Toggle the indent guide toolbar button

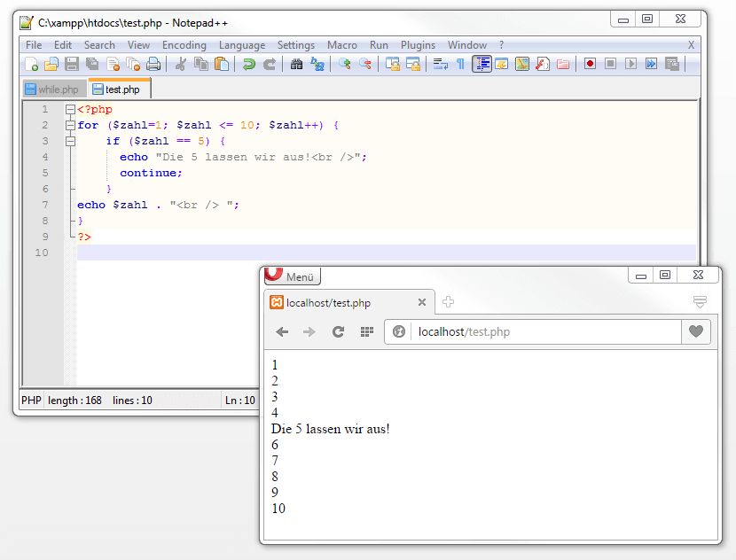pos(482,64)
